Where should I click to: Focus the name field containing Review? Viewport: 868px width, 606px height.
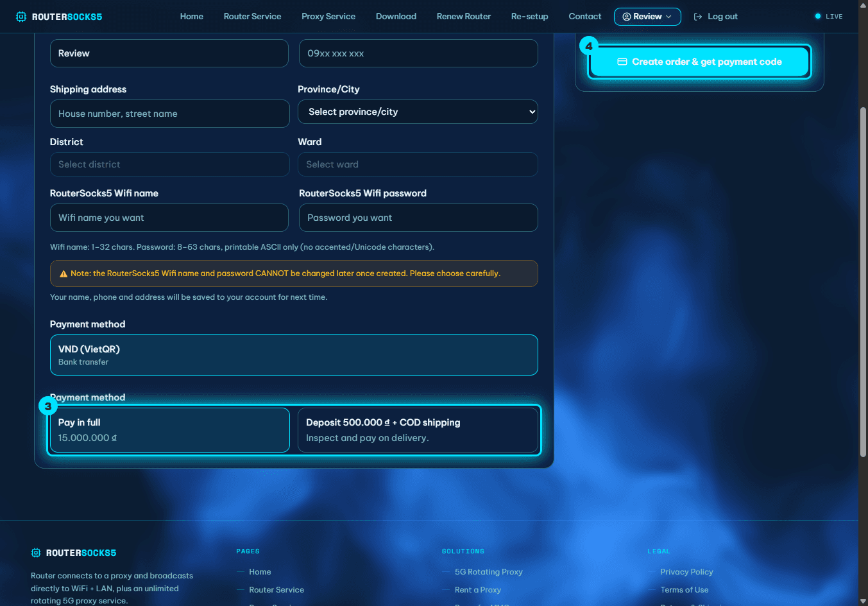pyautogui.click(x=169, y=53)
